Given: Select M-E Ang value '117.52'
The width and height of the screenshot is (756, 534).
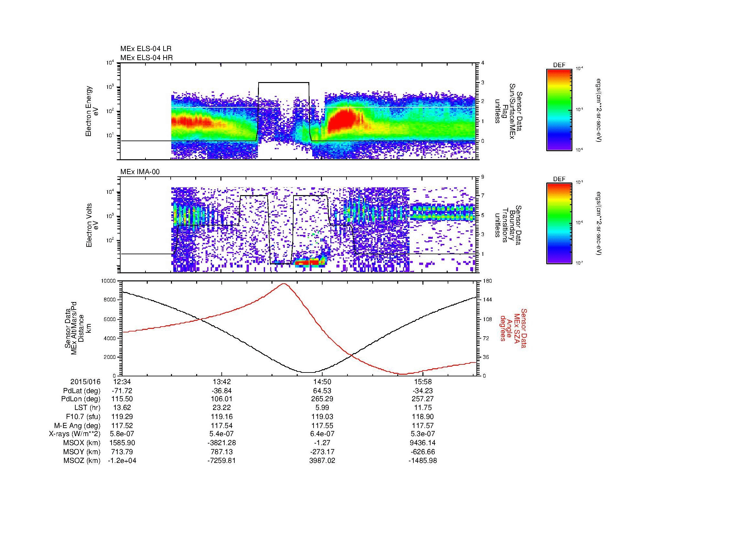Looking at the screenshot, I should [122, 425].
